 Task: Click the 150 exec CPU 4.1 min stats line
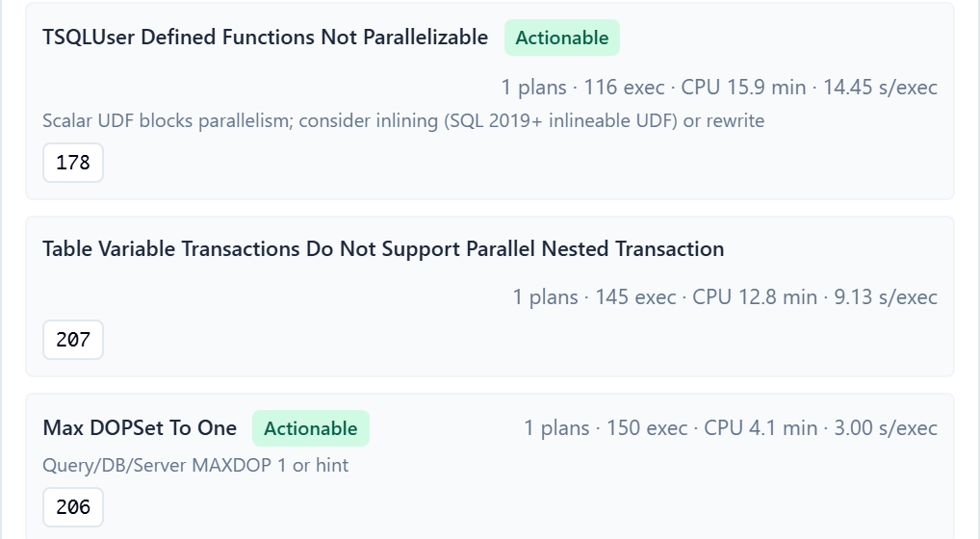point(731,428)
